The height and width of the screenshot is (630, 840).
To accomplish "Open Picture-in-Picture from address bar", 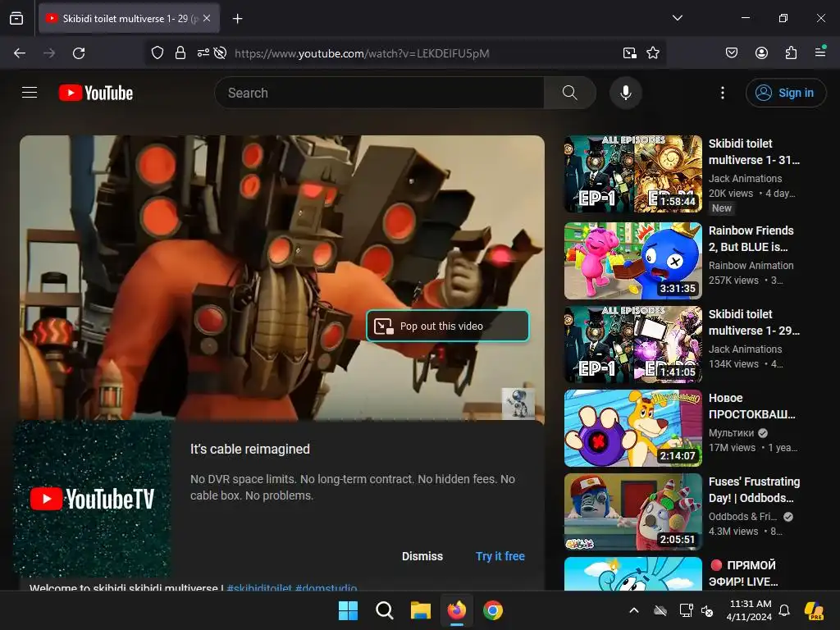I will point(630,53).
